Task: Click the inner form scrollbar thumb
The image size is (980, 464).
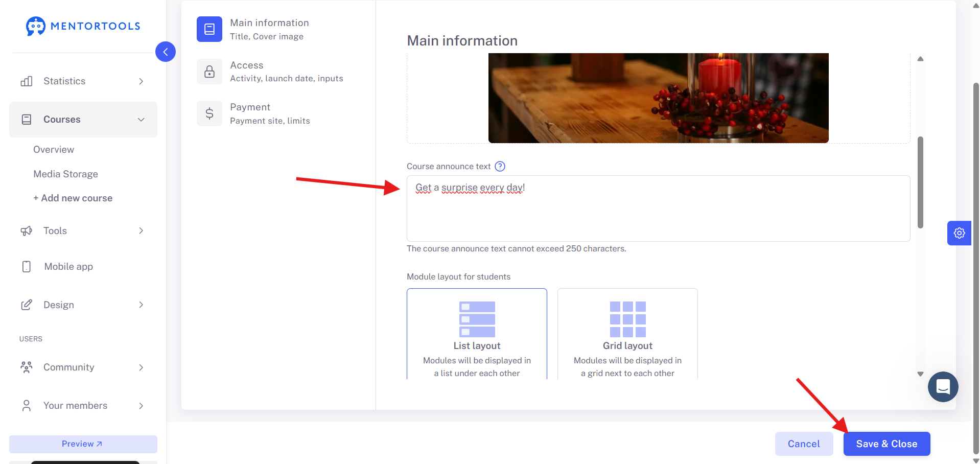Action: (920, 182)
